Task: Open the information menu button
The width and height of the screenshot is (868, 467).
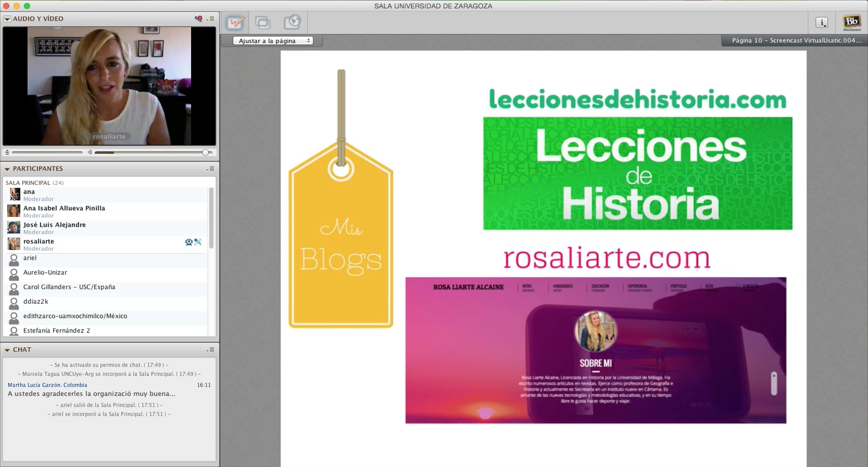Action: (x=822, y=23)
